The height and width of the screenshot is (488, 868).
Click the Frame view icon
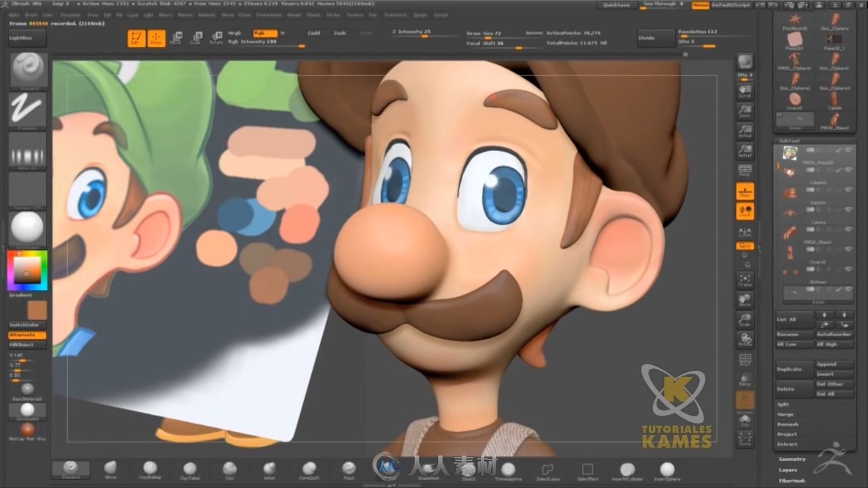click(x=745, y=281)
